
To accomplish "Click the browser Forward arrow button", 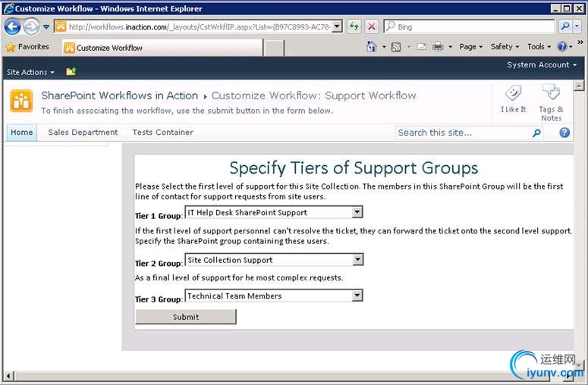I will (32, 27).
